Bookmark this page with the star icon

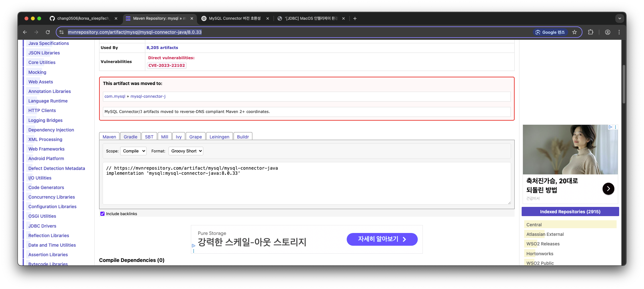[x=575, y=32]
